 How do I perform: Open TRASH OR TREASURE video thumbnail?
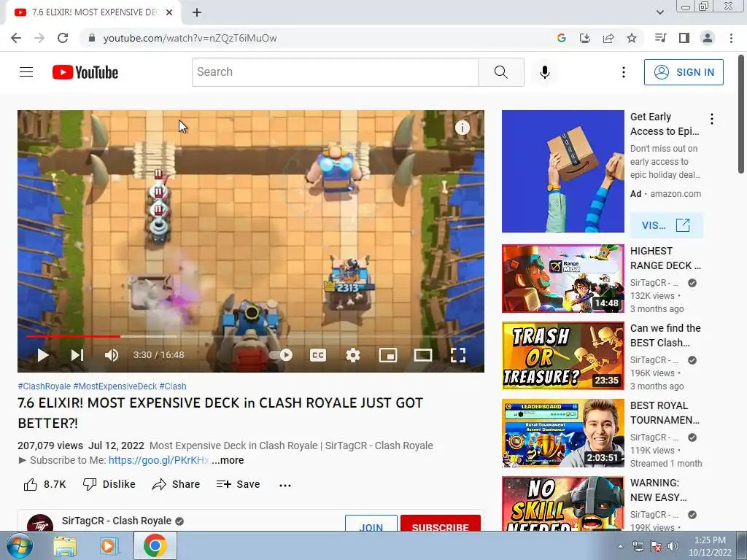[x=562, y=356]
